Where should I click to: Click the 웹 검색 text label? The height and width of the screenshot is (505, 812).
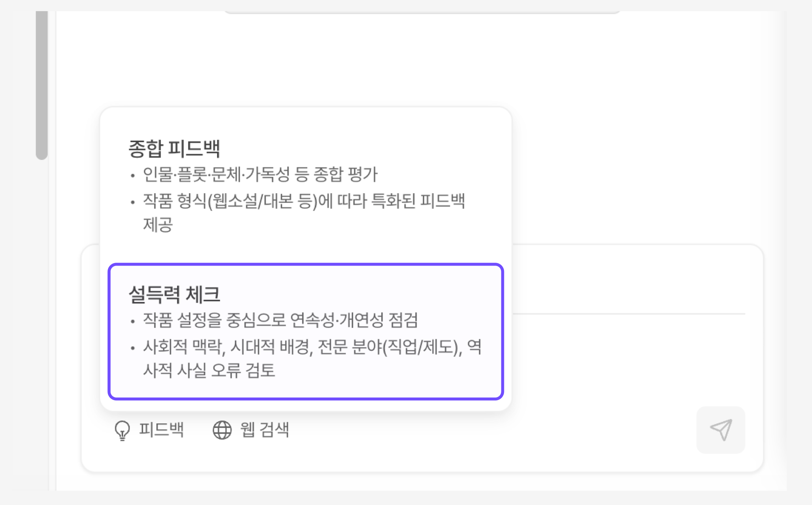265,430
